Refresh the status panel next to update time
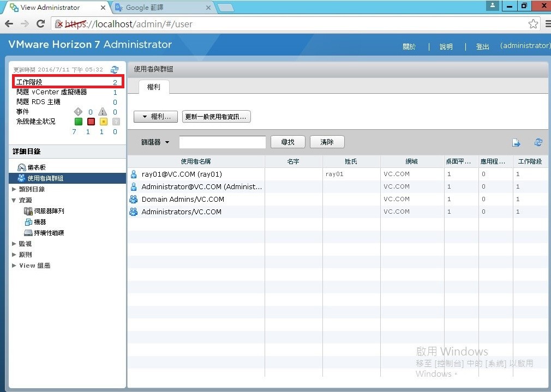Screen dimensions: 551x392 [x=115, y=70]
